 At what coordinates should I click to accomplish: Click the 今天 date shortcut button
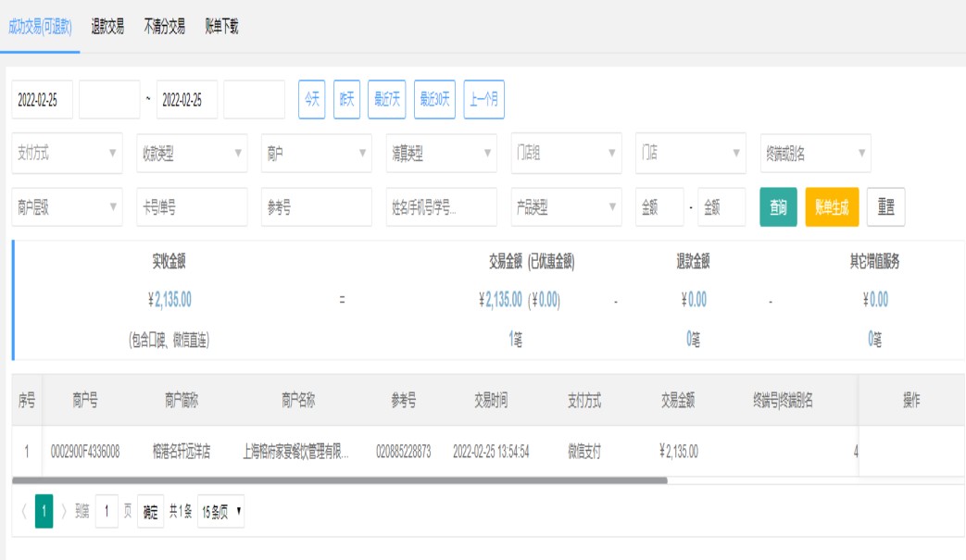click(x=311, y=100)
